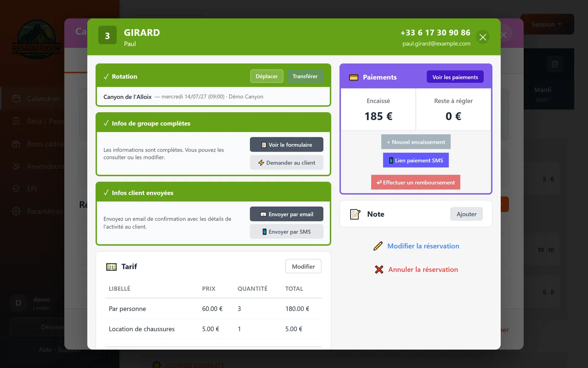The image size is (588, 368).
Task: Click the checkmark on Infos client envoyées
Action: [106, 193]
